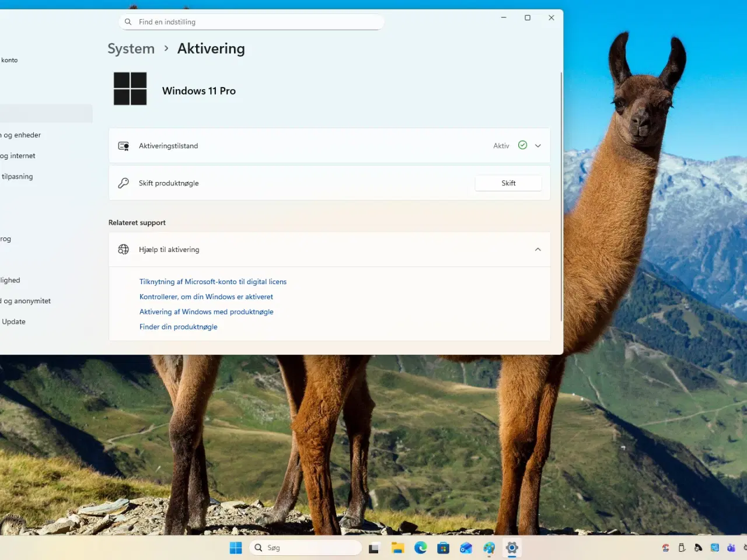Click the Settings gear in the taskbar
747x560 pixels.
512,548
